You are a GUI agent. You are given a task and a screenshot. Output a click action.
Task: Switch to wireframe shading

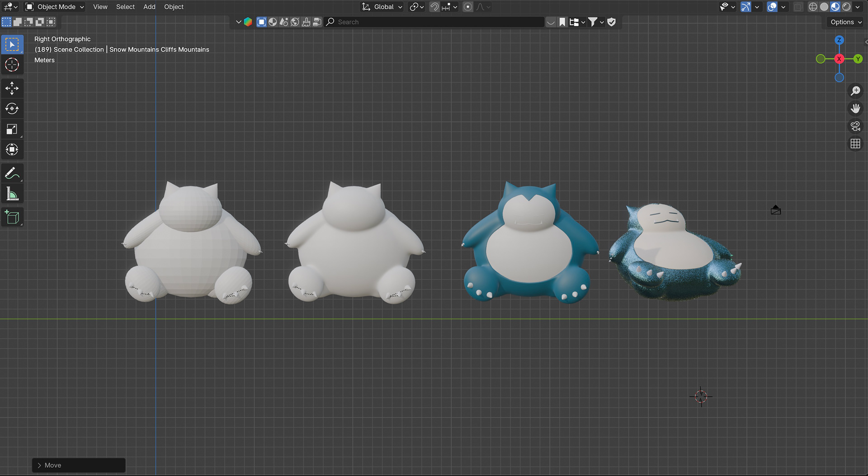click(813, 7)
